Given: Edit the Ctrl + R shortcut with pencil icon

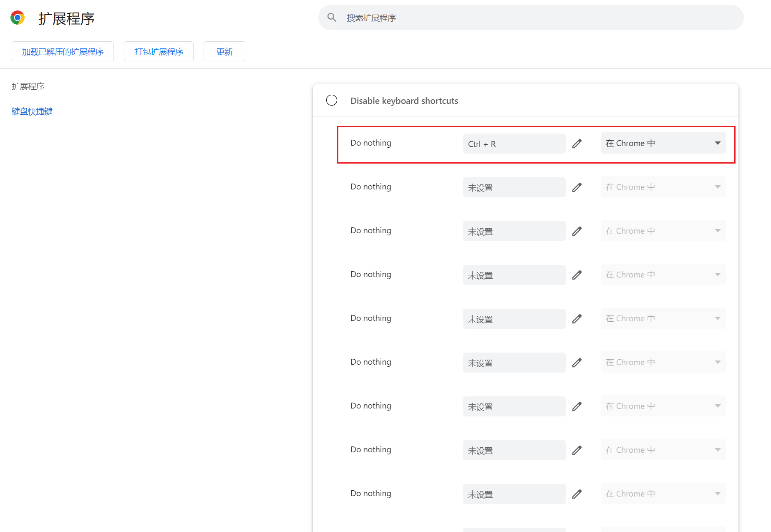Looking at the screenshot, I should click(577, 144).
